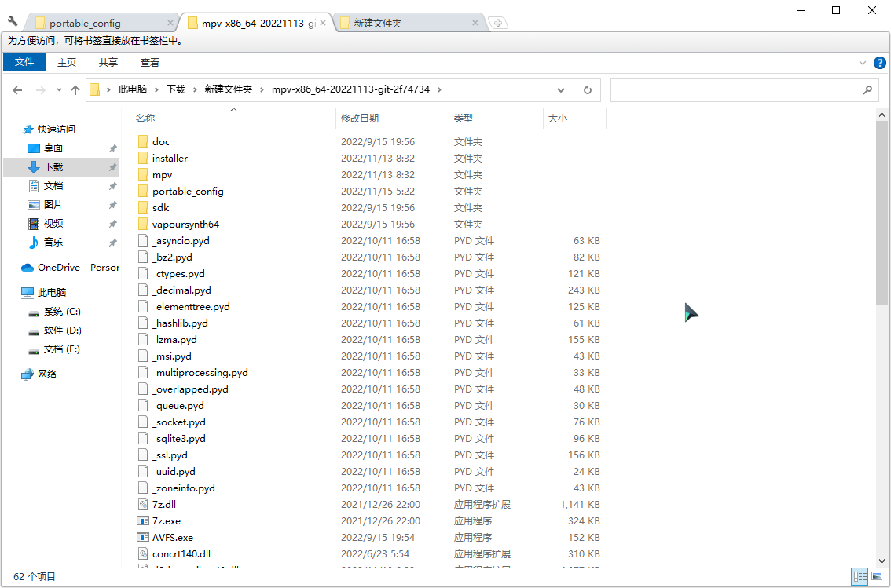Click the vertical scrollbar down arrow
Screen dimensions: 891x588
882,561
